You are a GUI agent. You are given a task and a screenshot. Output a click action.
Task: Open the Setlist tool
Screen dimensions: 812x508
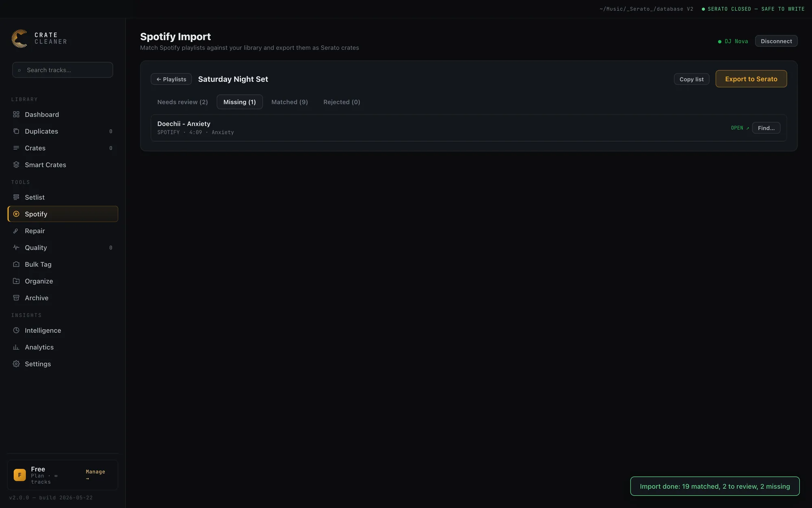click(63, 197)
